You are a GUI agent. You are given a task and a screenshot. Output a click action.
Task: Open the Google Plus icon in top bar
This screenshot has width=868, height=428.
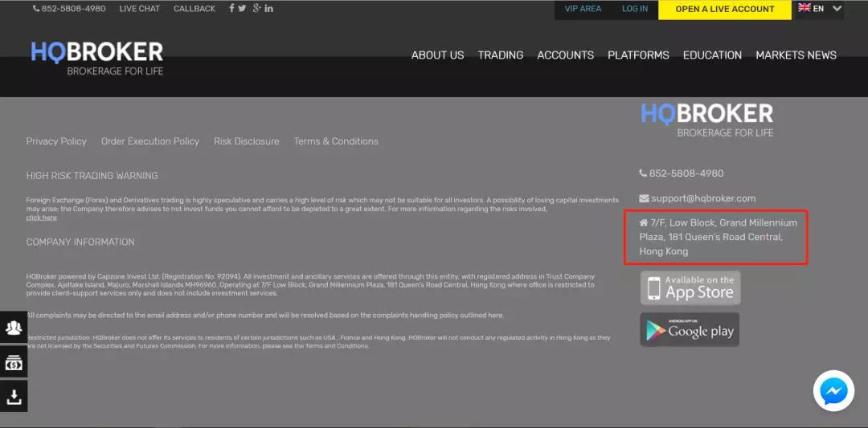pos(256,8)
